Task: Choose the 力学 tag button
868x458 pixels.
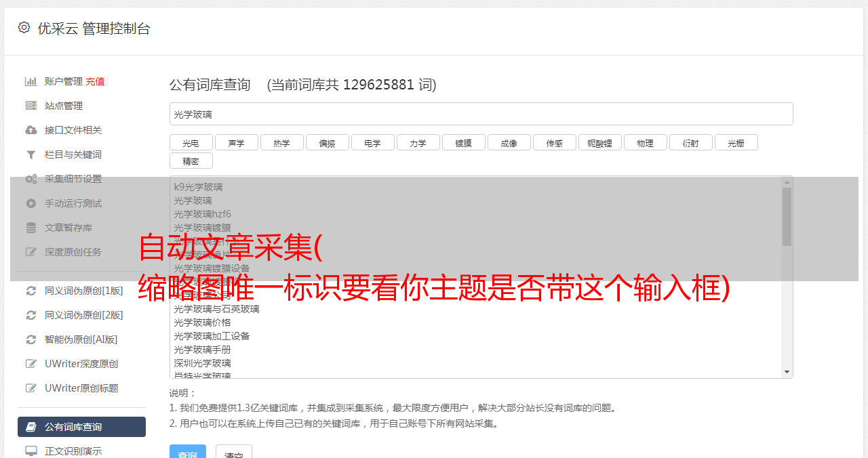Action: [418, 142]
